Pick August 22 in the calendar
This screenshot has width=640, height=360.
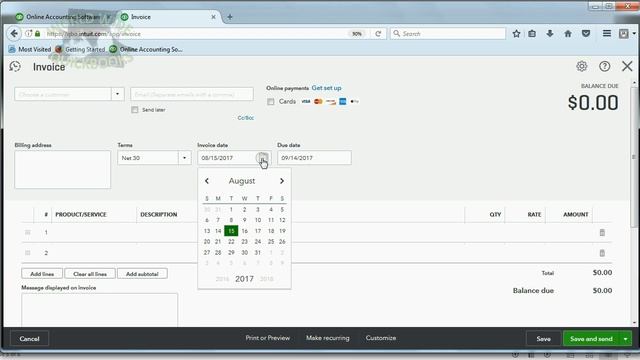(231, 242)
